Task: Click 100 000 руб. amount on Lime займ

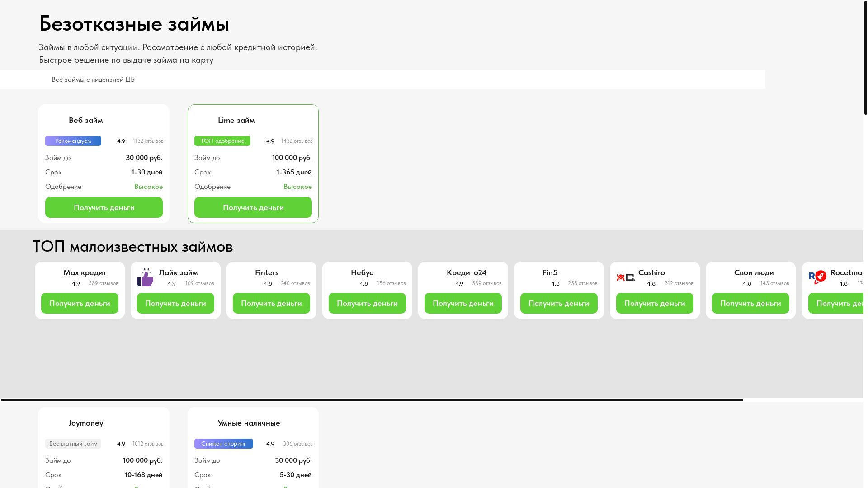Action: click(x=292, y=158)
